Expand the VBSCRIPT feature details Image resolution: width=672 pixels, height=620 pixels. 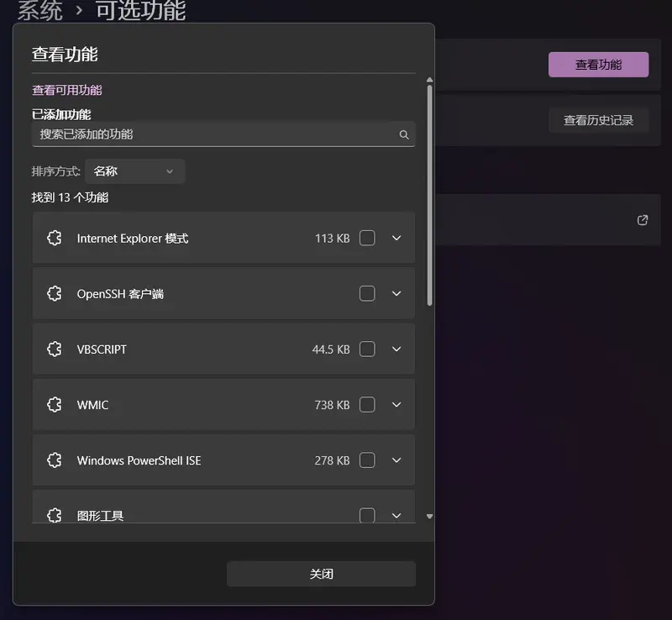coord(397,349)
